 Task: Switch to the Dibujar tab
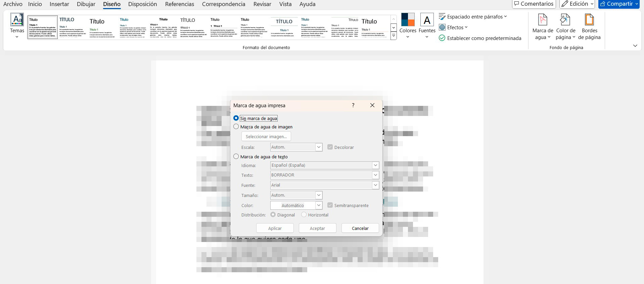[x=86, y=4]
